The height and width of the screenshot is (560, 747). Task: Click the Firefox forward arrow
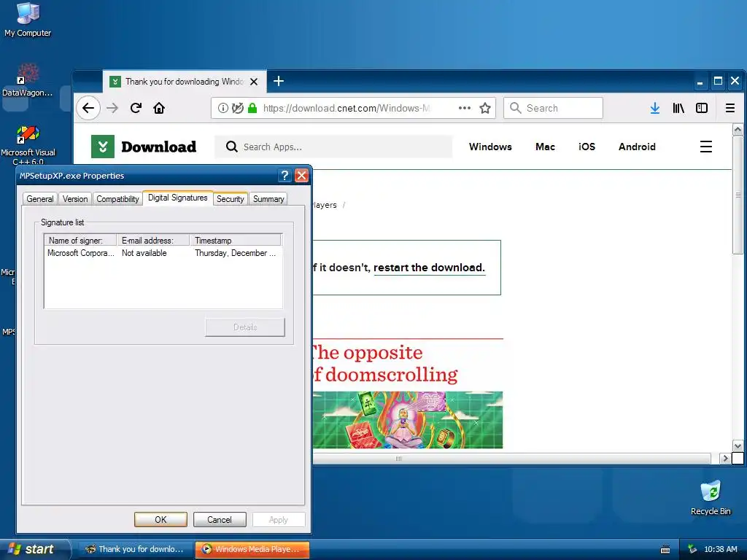[112, 108]
